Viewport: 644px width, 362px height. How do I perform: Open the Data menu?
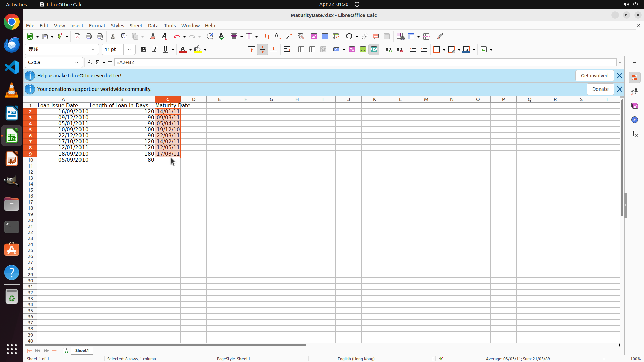pos(153,26)
